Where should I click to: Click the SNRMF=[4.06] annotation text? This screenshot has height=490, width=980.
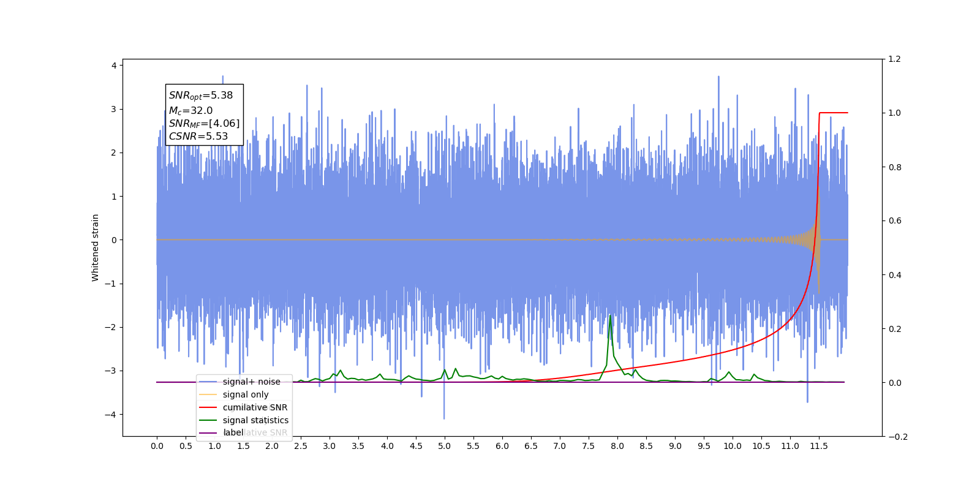click(205, 124)
